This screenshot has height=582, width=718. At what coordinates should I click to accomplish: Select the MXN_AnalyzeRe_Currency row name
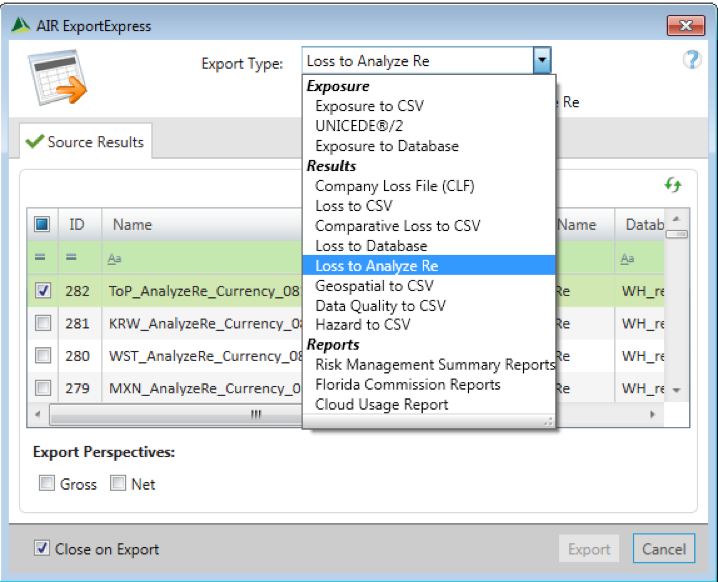(x=205, y=389)
